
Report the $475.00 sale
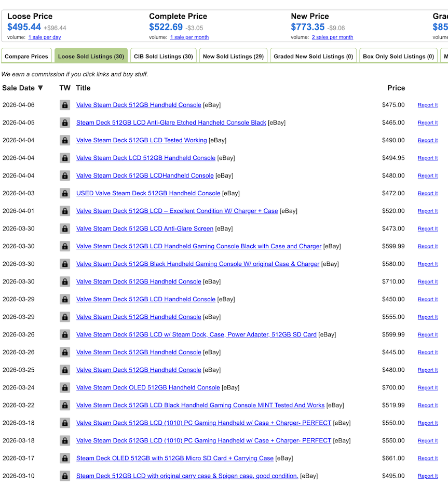click(428, 105)
